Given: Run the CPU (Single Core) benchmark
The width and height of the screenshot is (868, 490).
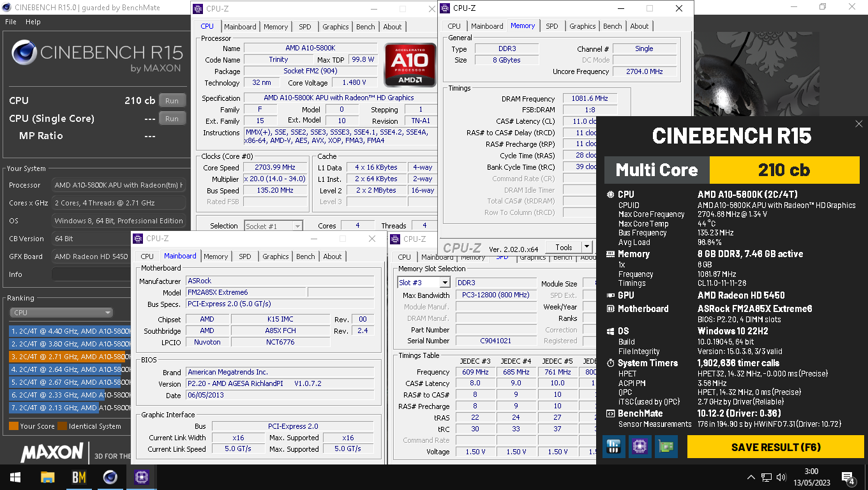Looking at the screenshot, I should coord(172,119).
